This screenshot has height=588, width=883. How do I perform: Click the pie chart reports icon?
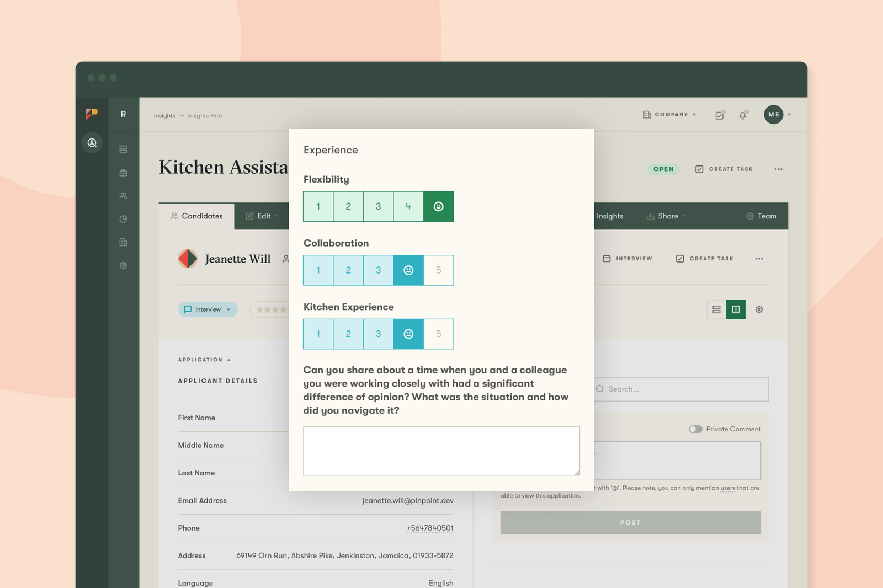pos(124,219)
